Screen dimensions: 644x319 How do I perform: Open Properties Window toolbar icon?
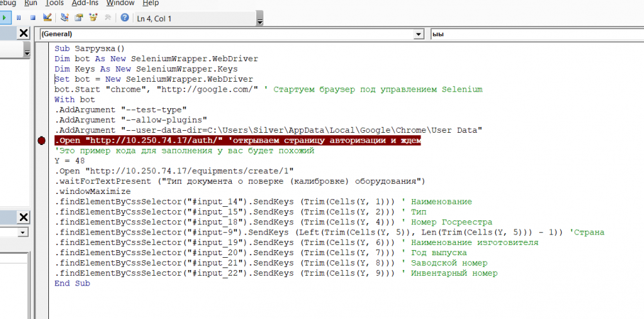point(79,18)
